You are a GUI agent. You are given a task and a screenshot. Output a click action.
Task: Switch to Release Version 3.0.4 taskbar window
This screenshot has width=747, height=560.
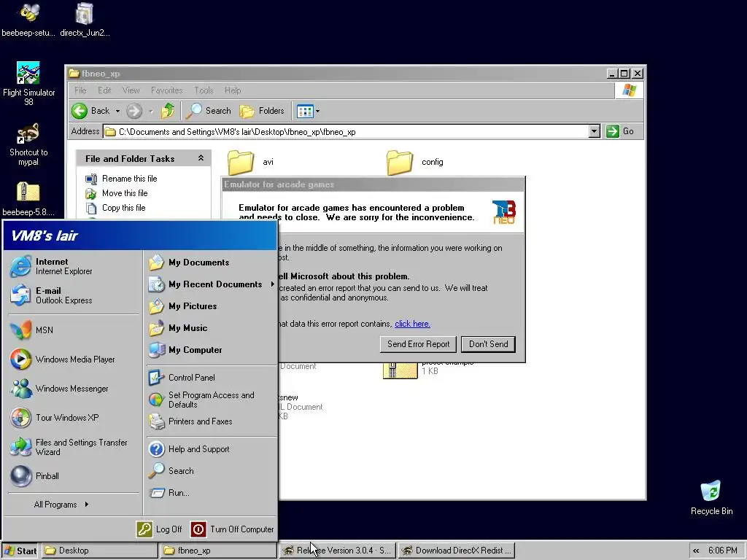pyautogui.click(x=337, y=551)
